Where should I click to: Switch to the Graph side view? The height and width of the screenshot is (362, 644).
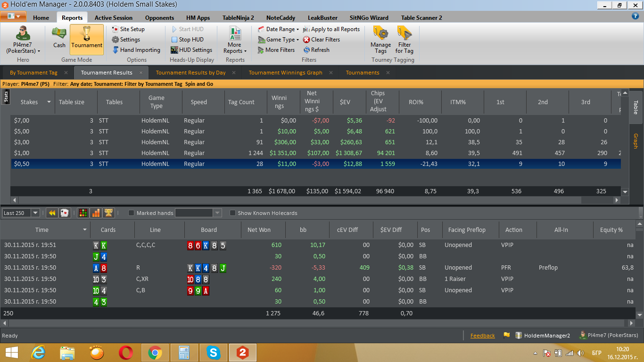pos(636,141)
